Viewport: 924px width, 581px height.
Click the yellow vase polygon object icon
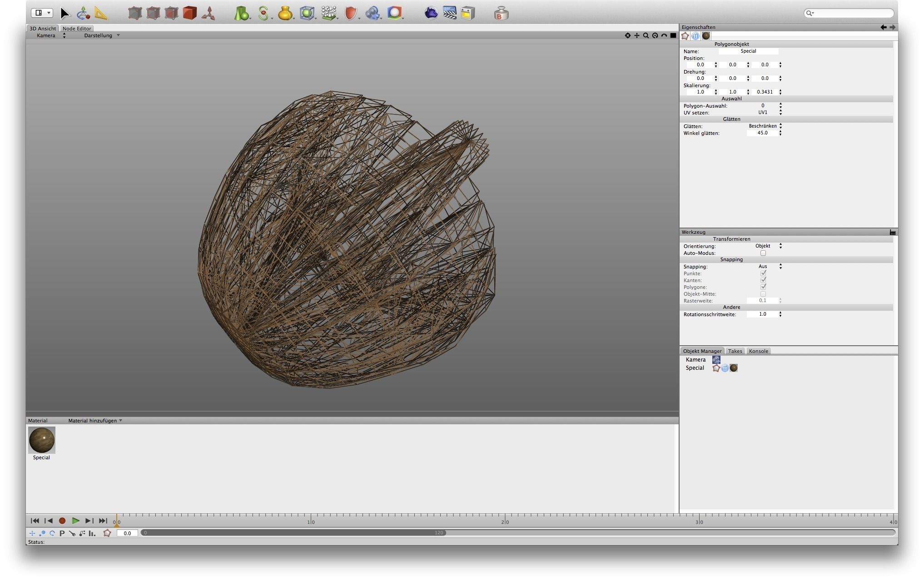coord(285,13)
